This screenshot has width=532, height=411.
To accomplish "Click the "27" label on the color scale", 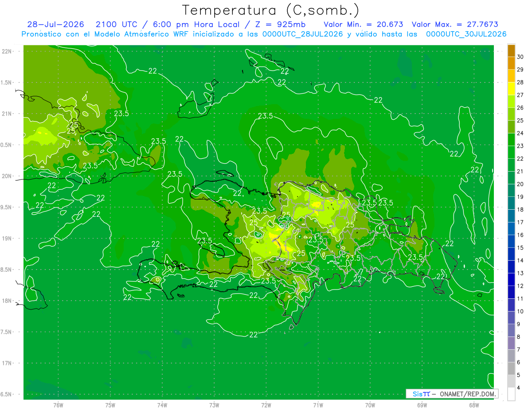I will pyautogui.click(x=520, y=95).
